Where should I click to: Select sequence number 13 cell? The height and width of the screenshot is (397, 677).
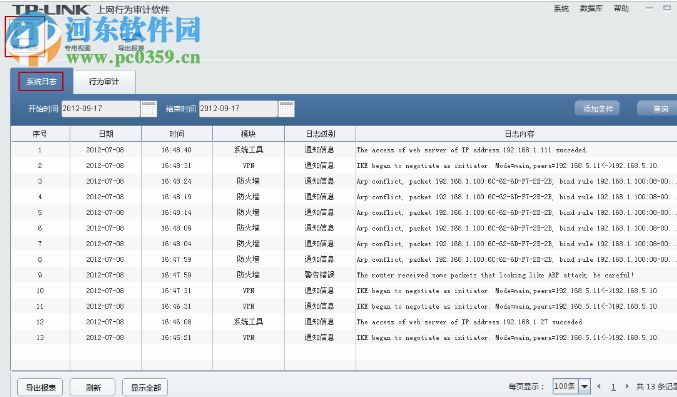(40, 337)
